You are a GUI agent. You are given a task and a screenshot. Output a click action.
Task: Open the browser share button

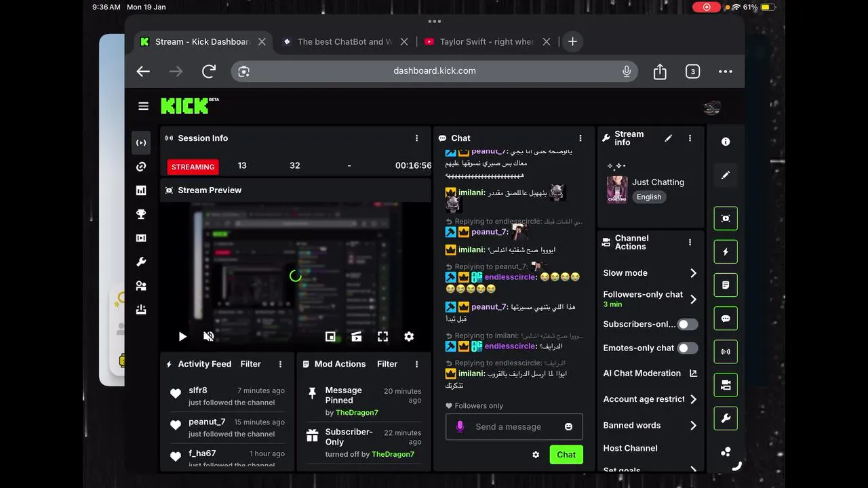(660, 71)
